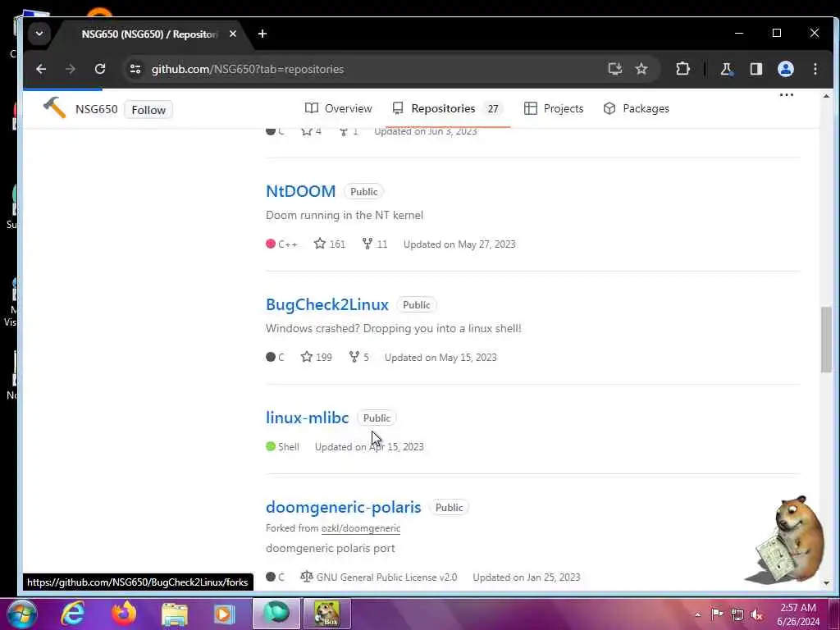840x630 pixels.
Task: Bookmark this page with the star
Action: [x=641, y=69]
